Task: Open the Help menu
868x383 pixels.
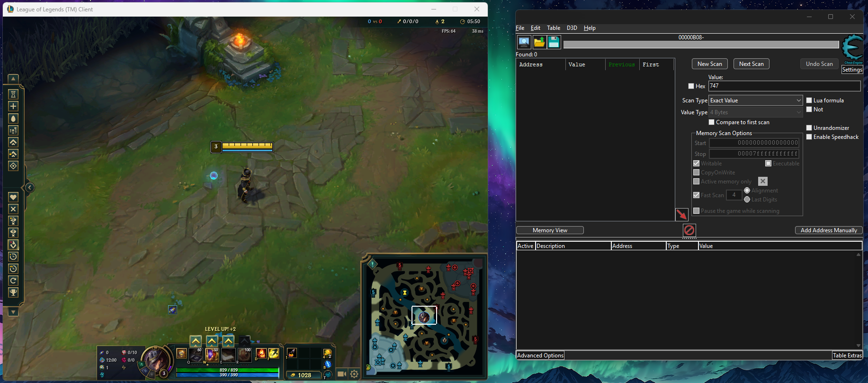Action: coord(590,28)
